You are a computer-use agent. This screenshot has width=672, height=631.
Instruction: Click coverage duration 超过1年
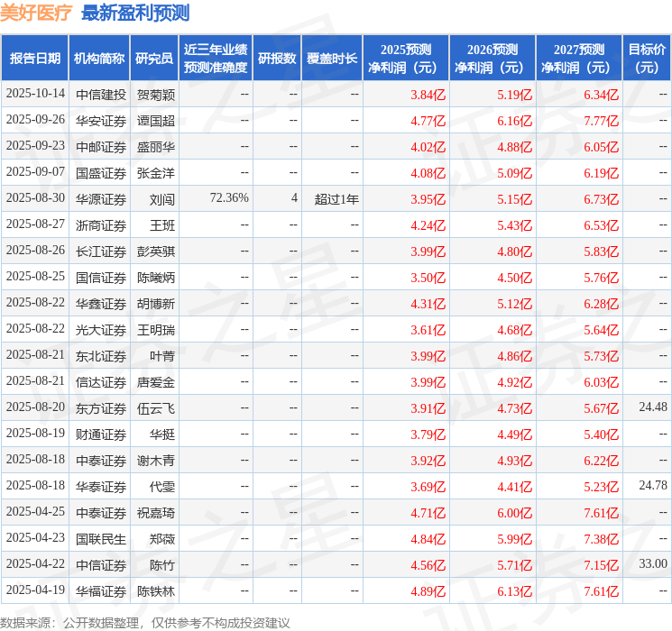(336, 199)
